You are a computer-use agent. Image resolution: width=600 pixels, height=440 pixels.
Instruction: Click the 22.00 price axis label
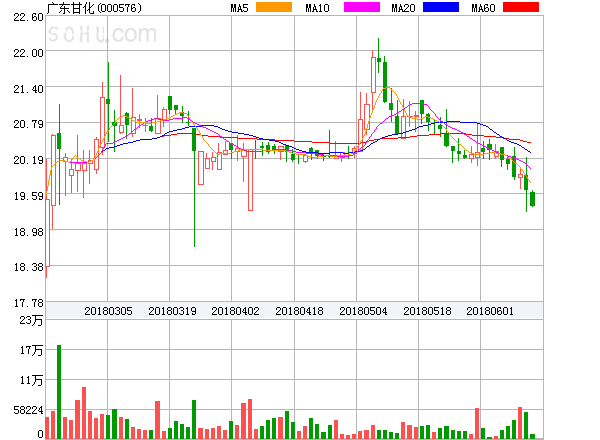click(x=28, y=53)
